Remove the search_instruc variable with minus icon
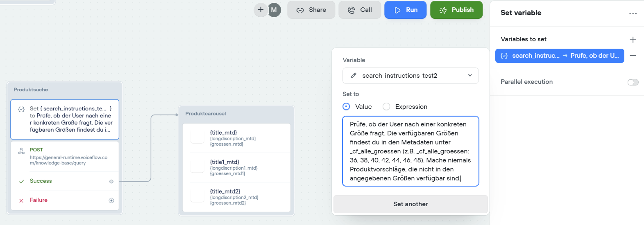Image resolution: width=644 pixels, height=225 pixels. (633, 56)
